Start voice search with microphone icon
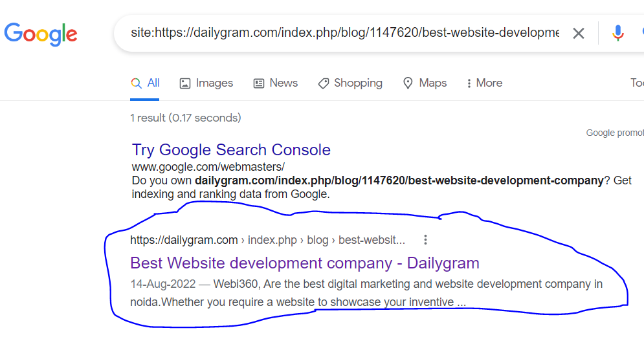Screen dimensions: 644x359 tap(617, 33)
